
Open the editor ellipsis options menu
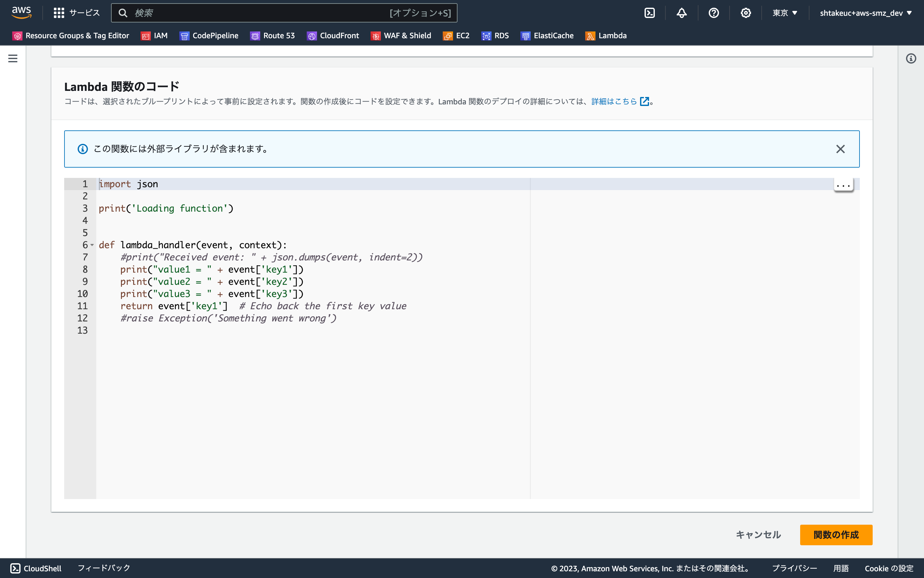(x=843, y=185)
